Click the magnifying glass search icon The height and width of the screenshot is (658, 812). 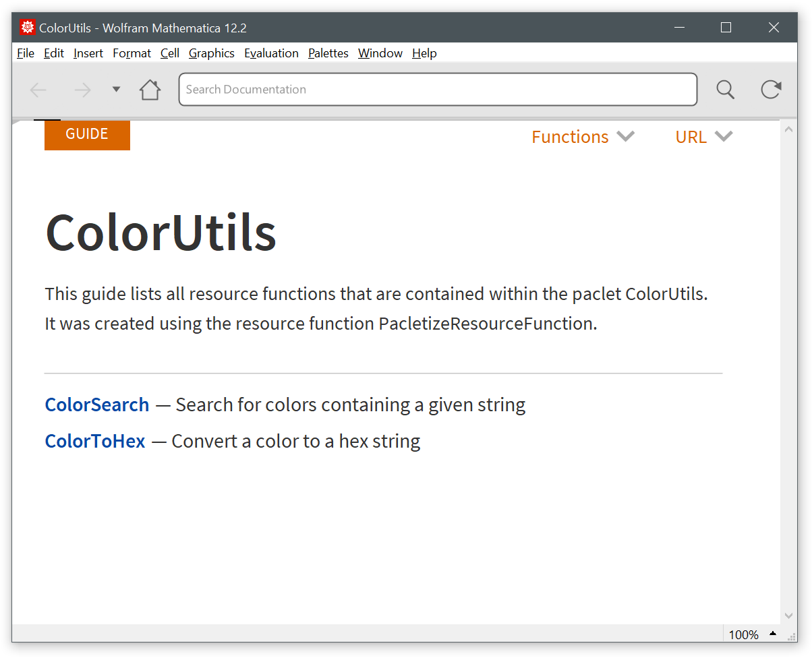pyautogui.click(x=725, y=90)
